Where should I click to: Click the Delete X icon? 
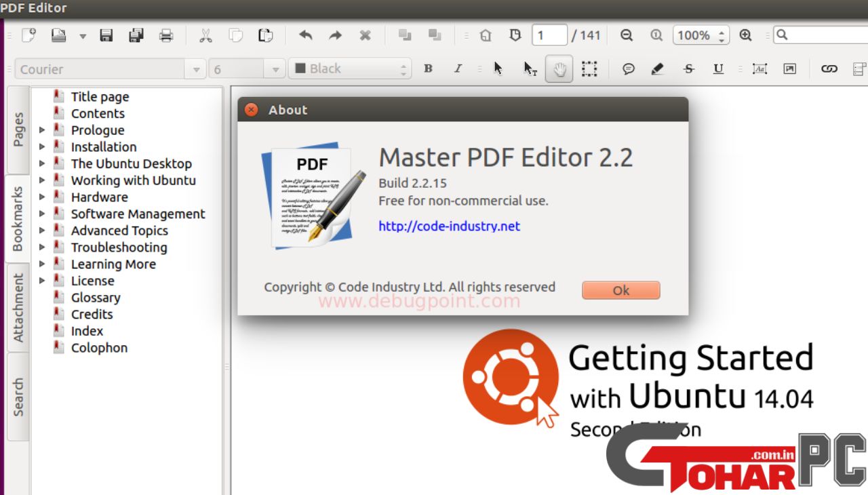click(365, 35)
